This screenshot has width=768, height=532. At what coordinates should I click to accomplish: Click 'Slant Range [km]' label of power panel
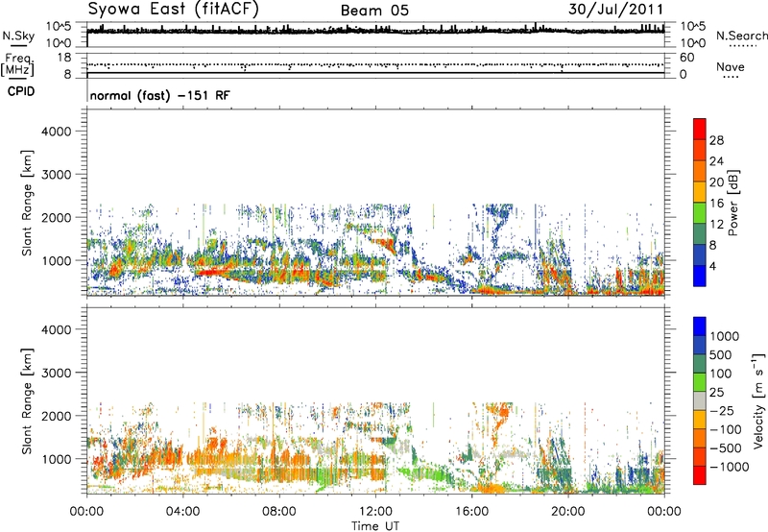[27, 203]
